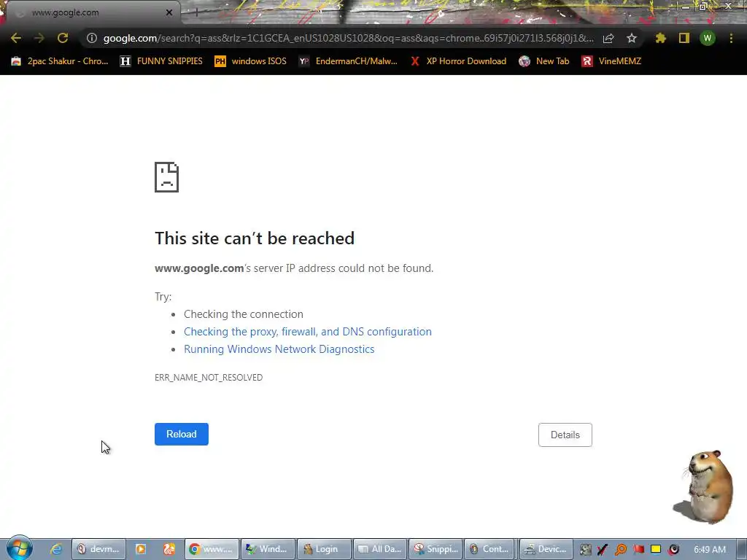The image size is (747, 560).
Task: Click the share page icon
Action: click(608, 38)
